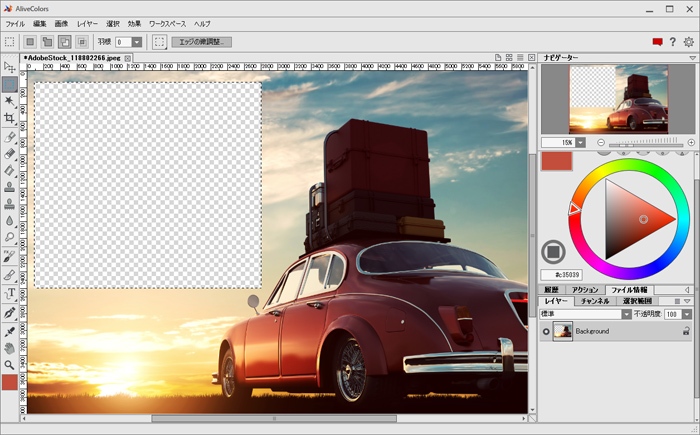Open the ワークスペース menu
Screen dimensions: 700x435
pyautogui.click(x=167, y=24)
